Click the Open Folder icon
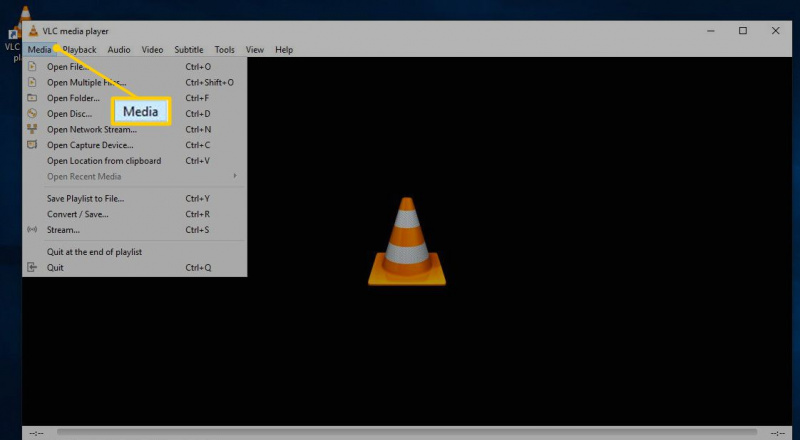Image resolution: width=800 pixels, height=440 pixels. click(32, 98)
